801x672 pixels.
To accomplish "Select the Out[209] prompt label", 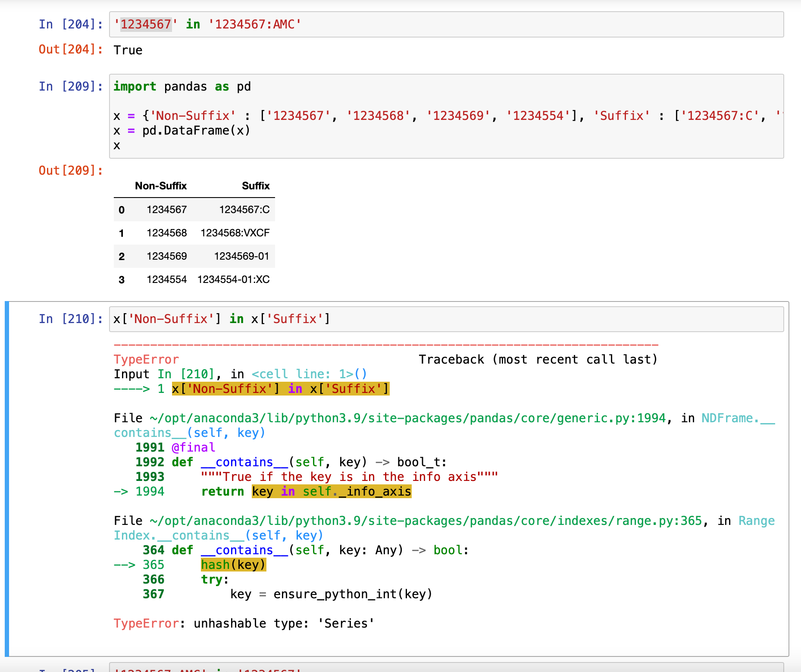I will (71, 171).
